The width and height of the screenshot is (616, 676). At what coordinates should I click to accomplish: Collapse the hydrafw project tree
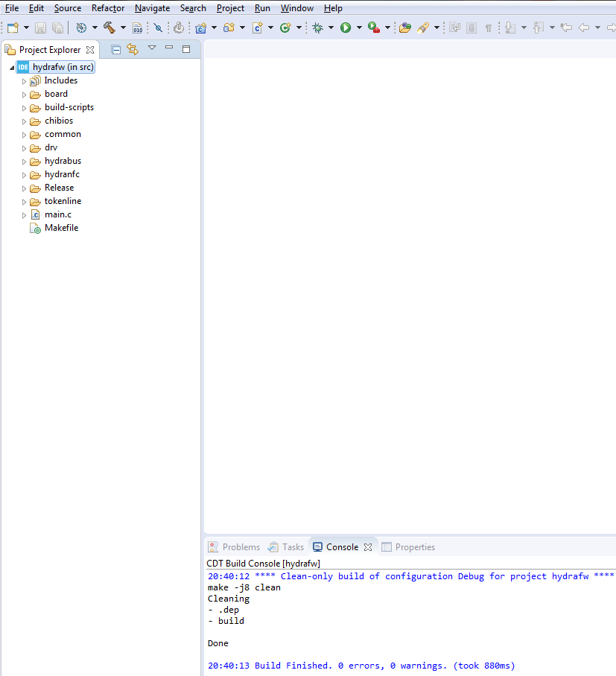click(x=13, y=67)
